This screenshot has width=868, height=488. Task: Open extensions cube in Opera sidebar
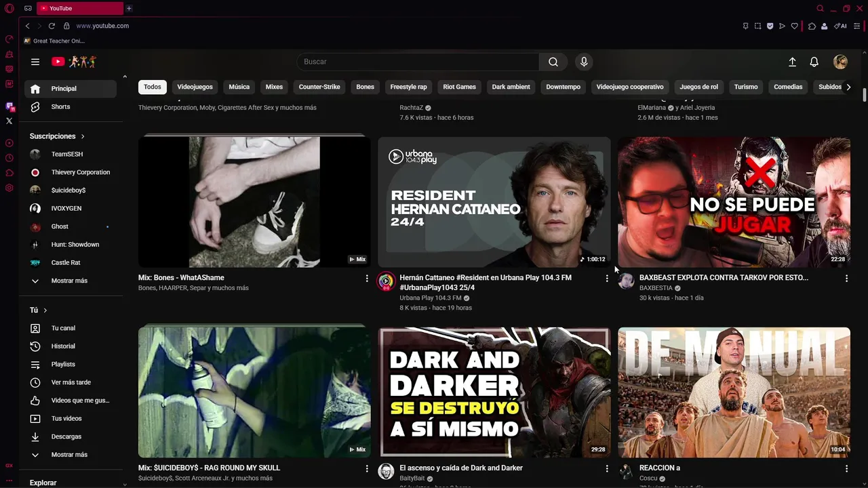tap(9, 173)
